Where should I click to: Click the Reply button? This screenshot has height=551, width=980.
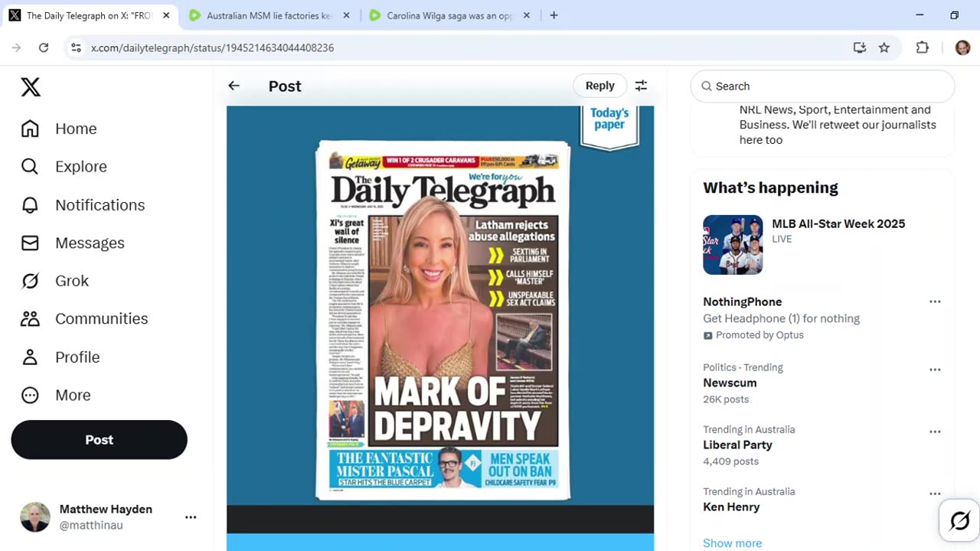600,86
